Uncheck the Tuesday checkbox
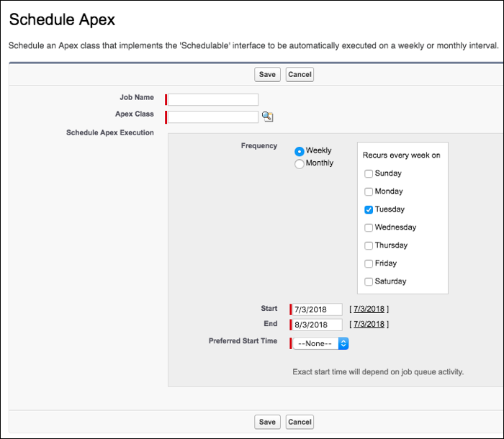The height and width of the screenshot is (439, 504). (x=369, y=209)
